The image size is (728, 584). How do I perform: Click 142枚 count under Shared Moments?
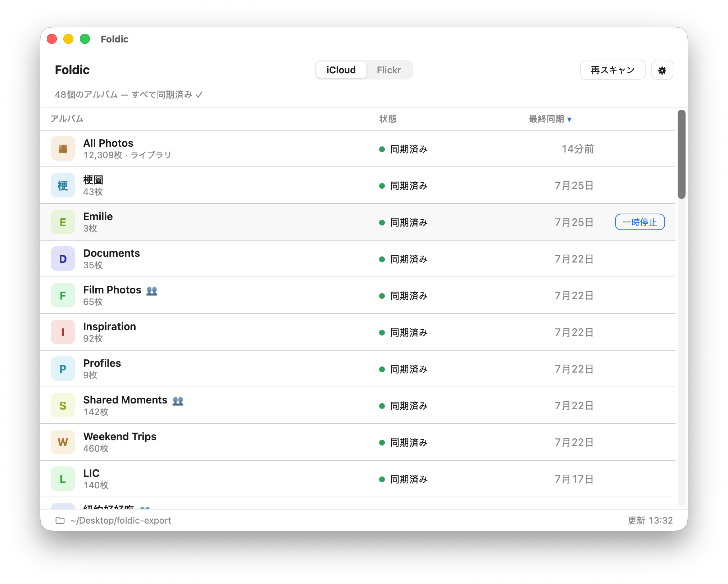(96, 412)
